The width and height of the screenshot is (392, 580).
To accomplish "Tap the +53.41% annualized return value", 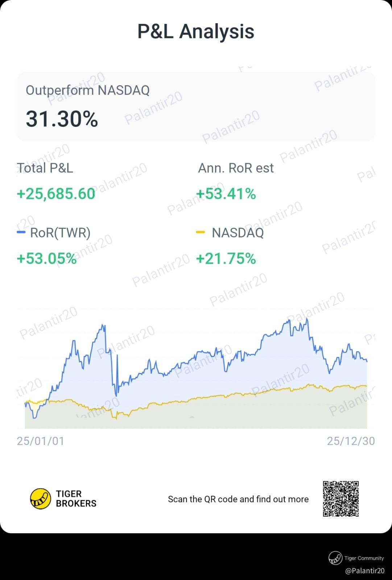I will [x=226, y=194].
